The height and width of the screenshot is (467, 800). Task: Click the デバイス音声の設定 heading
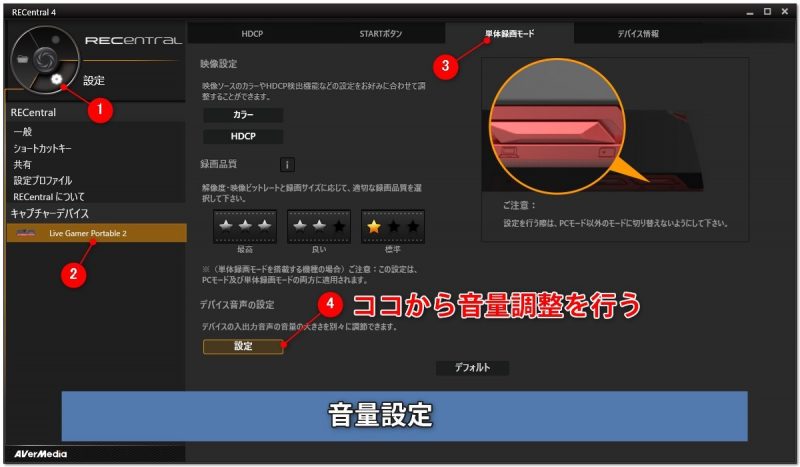[x=237, y=305]
